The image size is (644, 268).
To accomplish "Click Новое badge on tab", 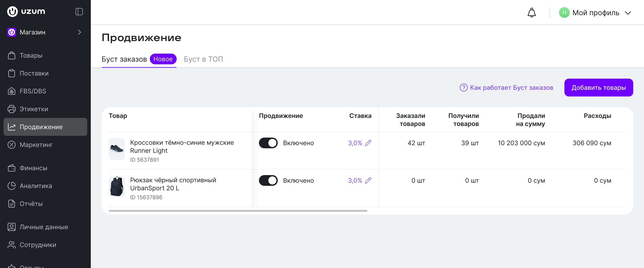I will pyautogui.click(x=163, y=59).
